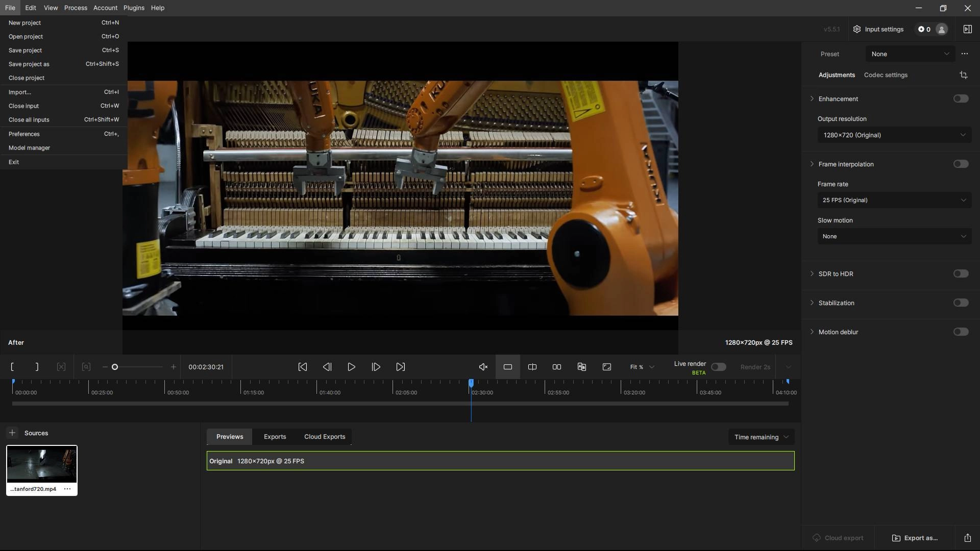Viewport: 980px width, 551px height.
Task: Add a new source with plus
Action: tap(12, 433)
